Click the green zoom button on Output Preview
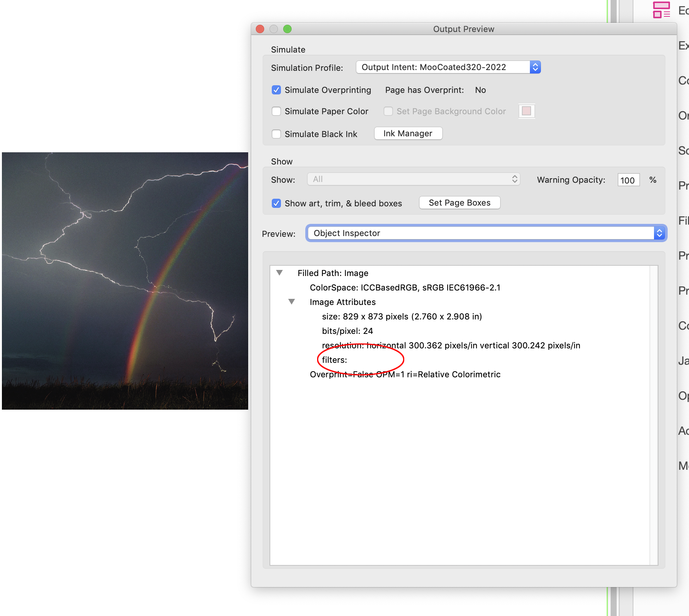 coord(288,29)
